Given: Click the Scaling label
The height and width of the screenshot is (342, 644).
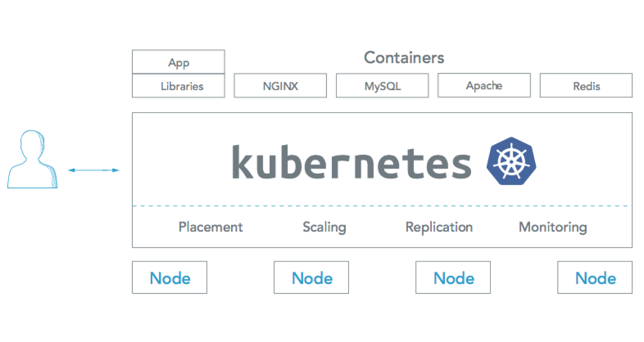Looking at the screenshot, I should coord(324,227).
